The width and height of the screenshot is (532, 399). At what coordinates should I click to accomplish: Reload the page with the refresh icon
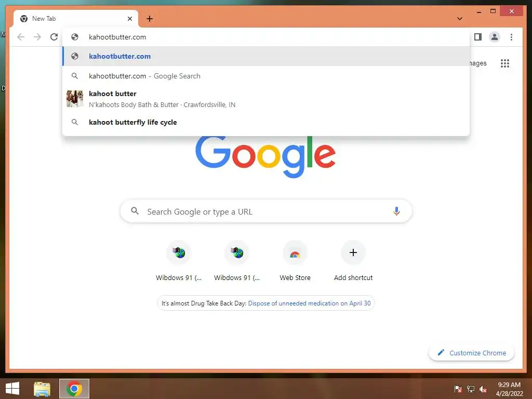coord(54,37)
